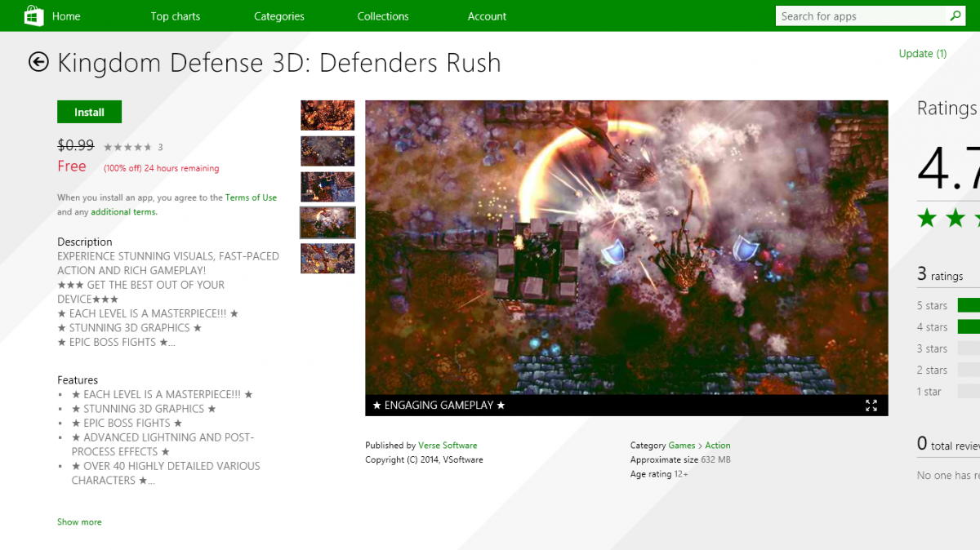Open the Account menu
The height and width of the screenshot is (550, 980).
[488, 16]
